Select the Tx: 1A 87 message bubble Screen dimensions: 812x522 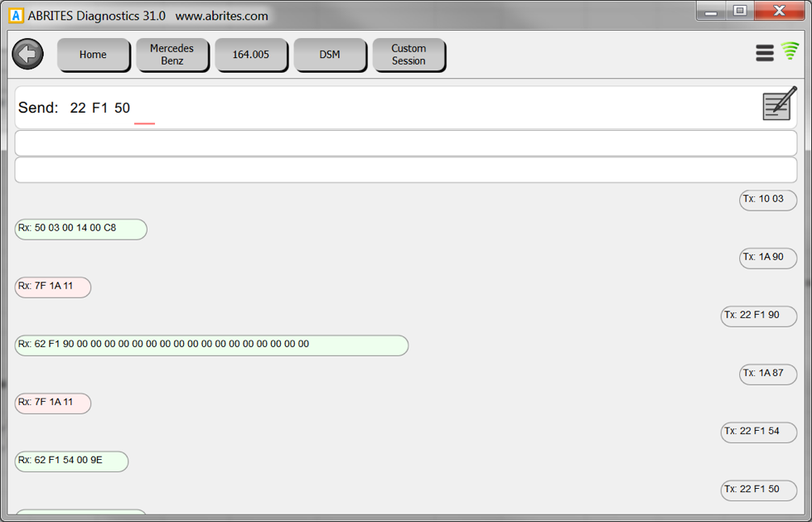[x=768, y=374]
